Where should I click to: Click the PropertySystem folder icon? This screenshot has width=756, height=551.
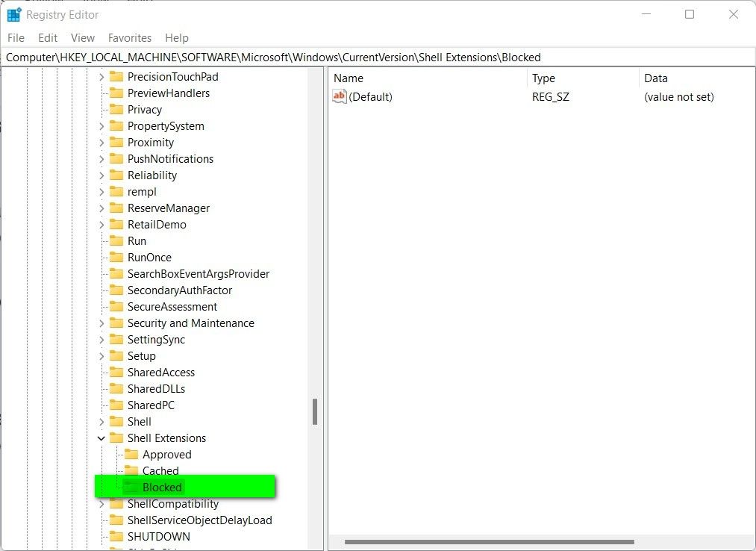[116, 125]
